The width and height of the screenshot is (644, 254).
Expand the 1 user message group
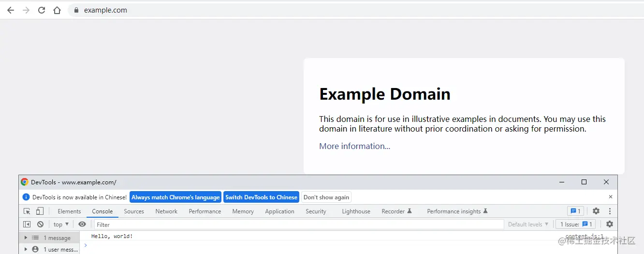click(x=26, y=249)
